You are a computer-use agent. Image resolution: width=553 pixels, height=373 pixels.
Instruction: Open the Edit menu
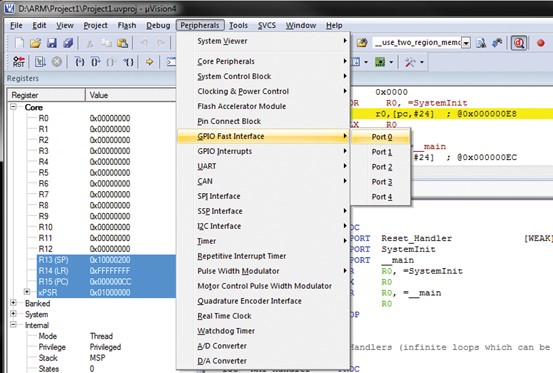click(x=39, y=25)
